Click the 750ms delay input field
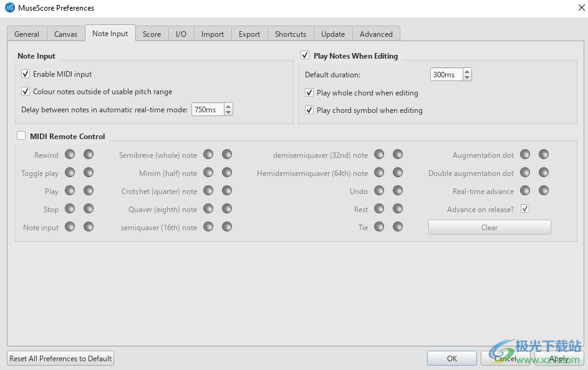 206,110
